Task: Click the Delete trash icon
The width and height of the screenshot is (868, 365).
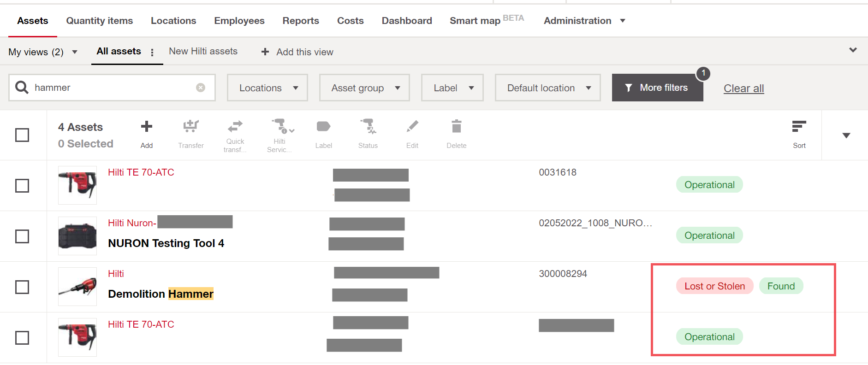Action: pos(457,126)
